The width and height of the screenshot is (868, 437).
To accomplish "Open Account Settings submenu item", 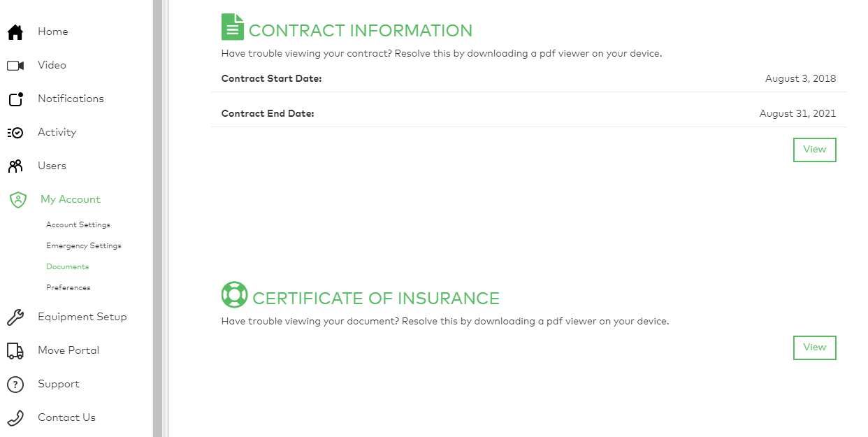I will pyautogui.click(x=78, y=225).
